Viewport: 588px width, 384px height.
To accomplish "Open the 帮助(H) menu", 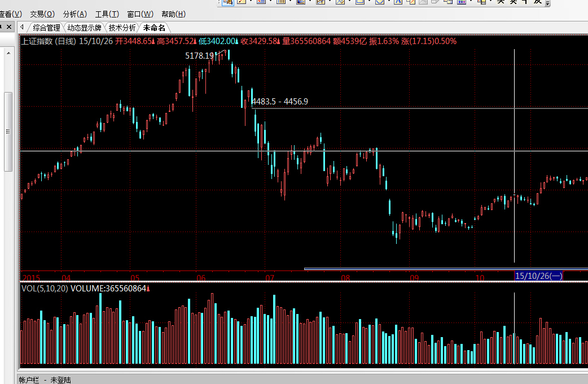I will pos(174,14).
